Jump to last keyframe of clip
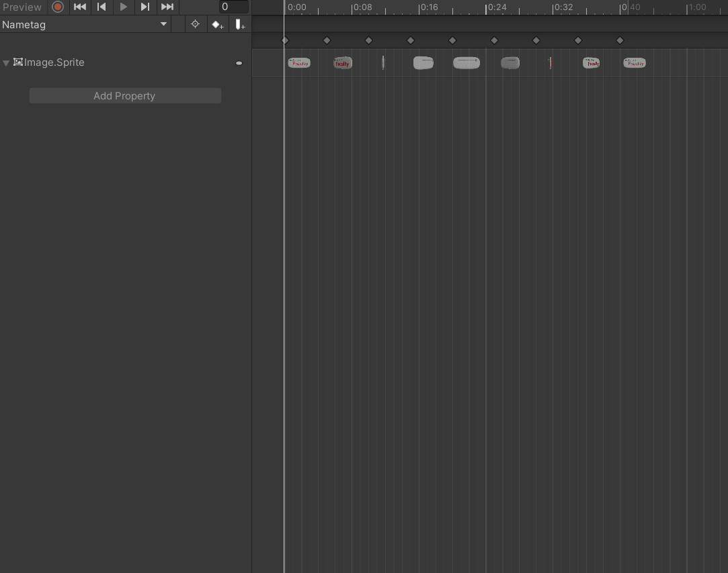This screenshot has width=728, height=573. (x=167, y=7)
